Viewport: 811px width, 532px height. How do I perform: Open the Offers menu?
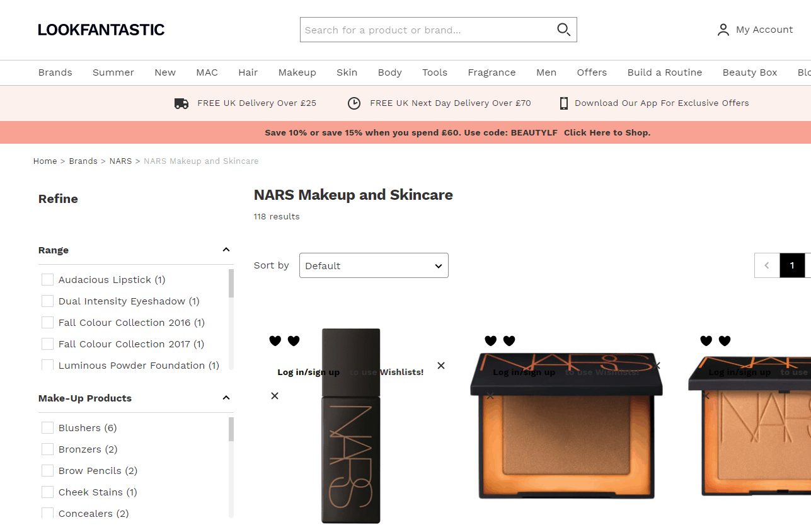click(592, 72)
